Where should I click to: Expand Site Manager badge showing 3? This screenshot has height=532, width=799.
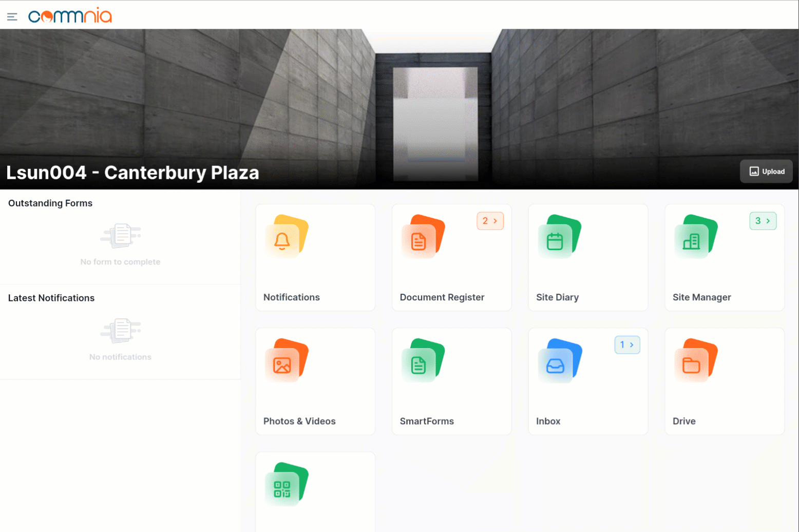click(763, 221)
